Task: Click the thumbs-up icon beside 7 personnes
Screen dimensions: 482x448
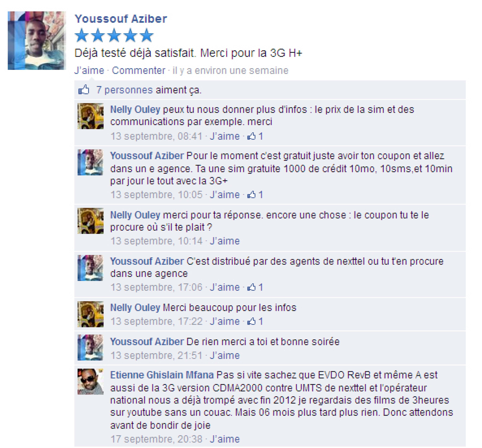Action: pyautogui.click(x=84, y=90)
